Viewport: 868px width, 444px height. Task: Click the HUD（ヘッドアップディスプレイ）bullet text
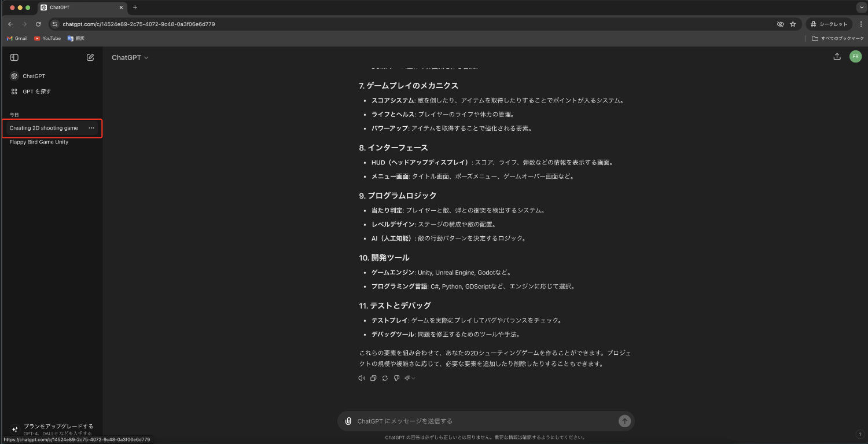pyautogui.click(x=492, y=162)
